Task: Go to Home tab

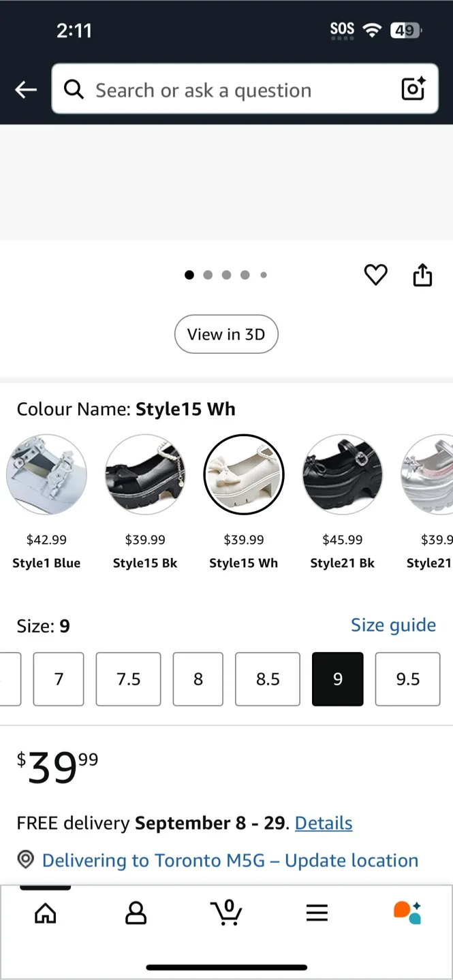Action: (46, 913)
